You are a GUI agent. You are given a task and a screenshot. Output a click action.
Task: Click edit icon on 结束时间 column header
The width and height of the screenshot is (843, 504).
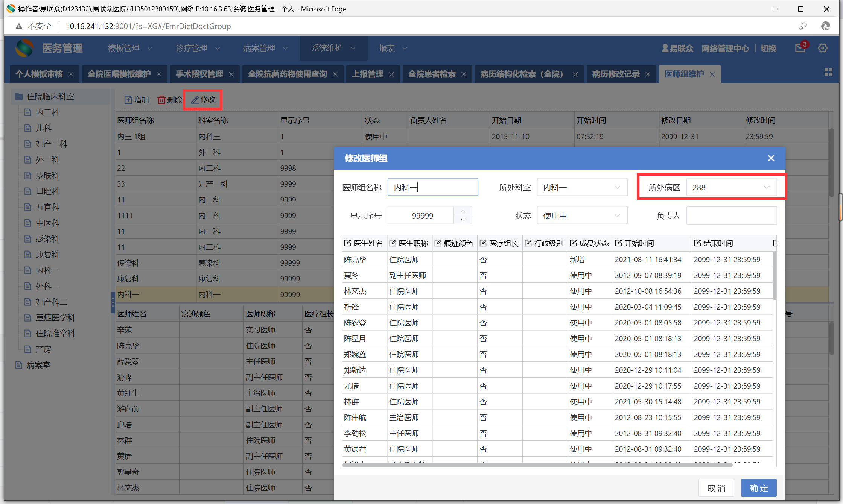(x=697, y=243)
